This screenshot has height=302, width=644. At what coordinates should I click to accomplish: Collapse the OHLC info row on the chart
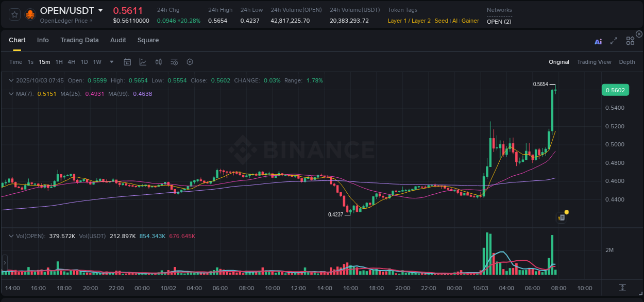(10, 80)
